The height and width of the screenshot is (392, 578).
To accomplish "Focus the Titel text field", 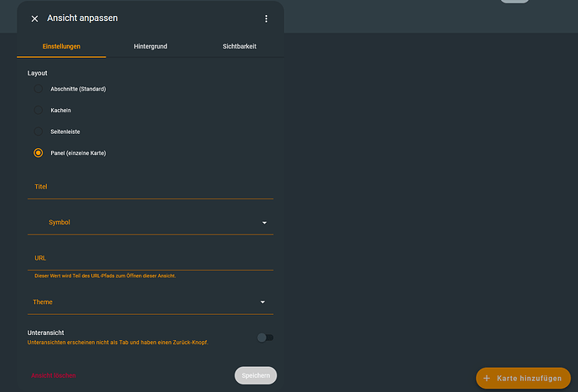I will tap(150, 187).
